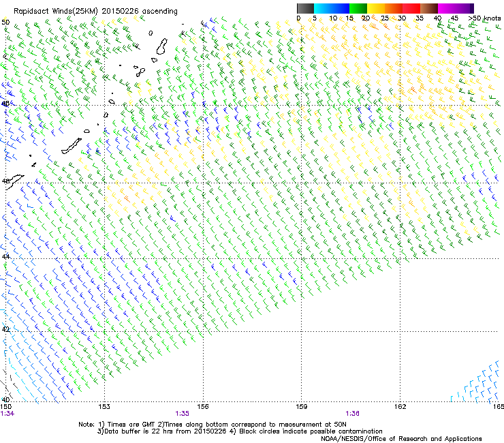
Task: Click the partial island outline at the 46N left edge
Action: tap(14, 181)
